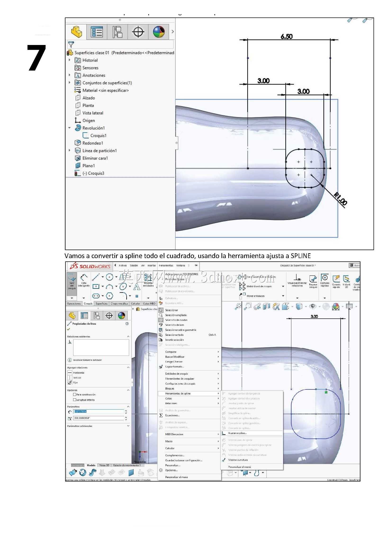
Task: Select the Sketch Fillet tool
Action: click(123, 295)
